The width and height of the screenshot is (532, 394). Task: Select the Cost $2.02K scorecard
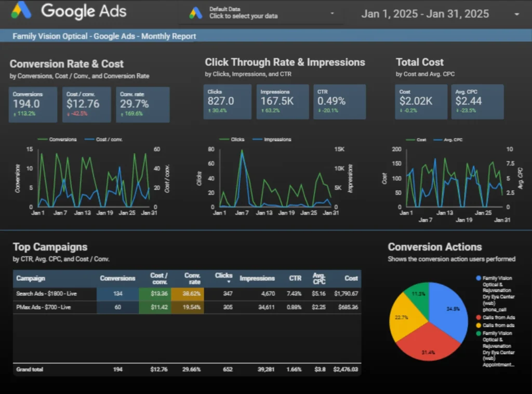(421, 102)
